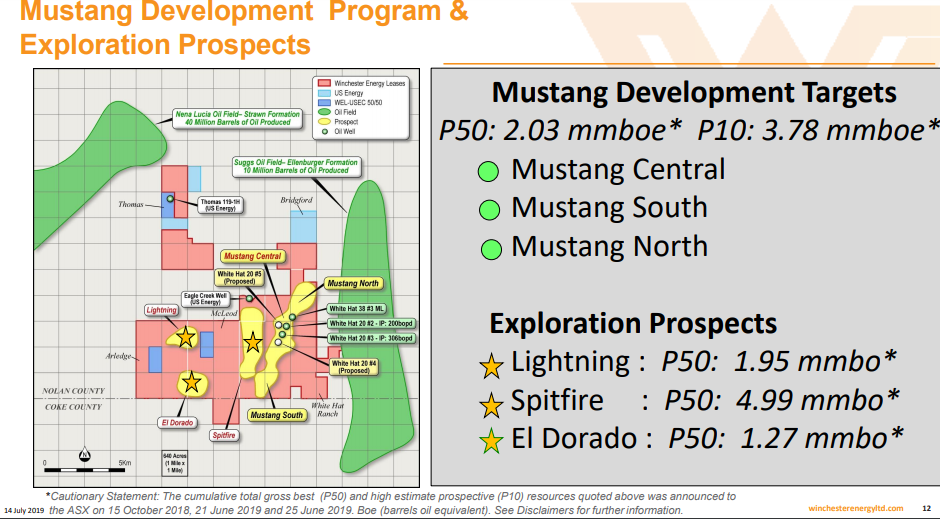940x519 pixels.
Task: Click the 0 to 5Km scale bar
Action: pos(88,467)
